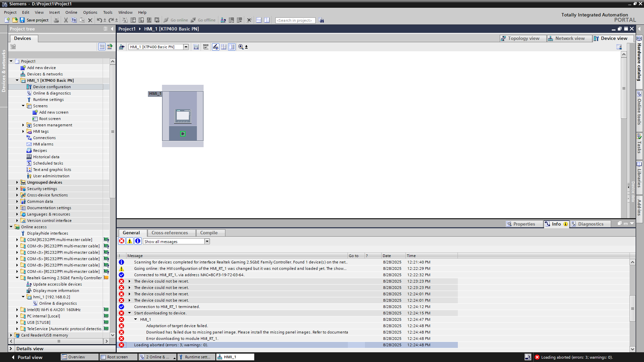Toggle the error messages filter button
The image size is (644, 362).
click(x=121, y=241)
